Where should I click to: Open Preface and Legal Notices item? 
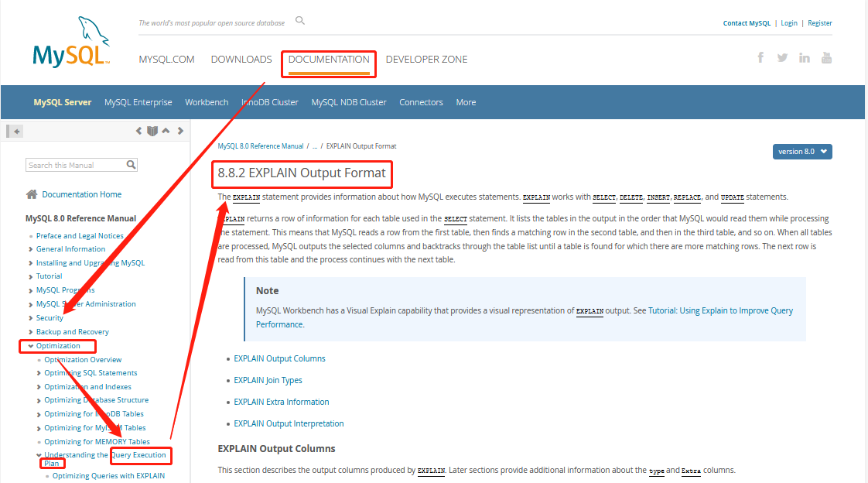click(x=80, y=236)
